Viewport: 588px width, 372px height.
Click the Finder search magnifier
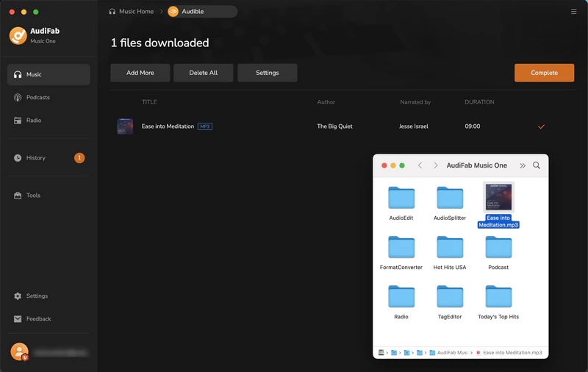537,165
